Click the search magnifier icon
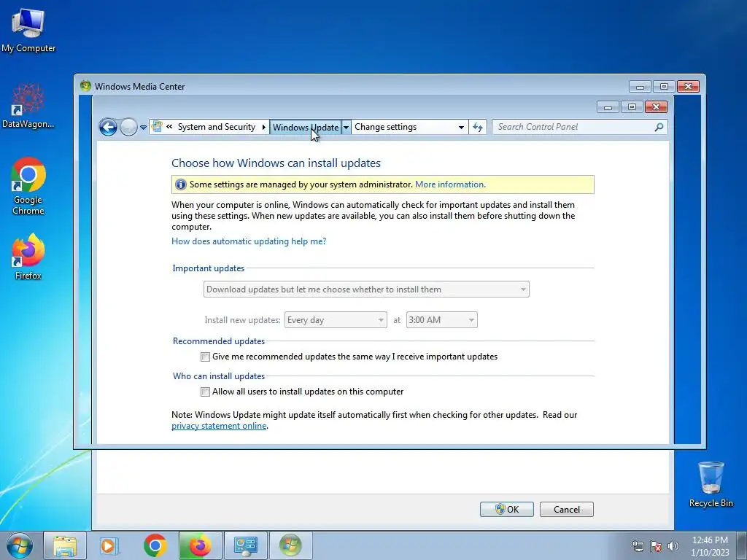The height and width of the screenshot is (560, 747). click(659, 127)
